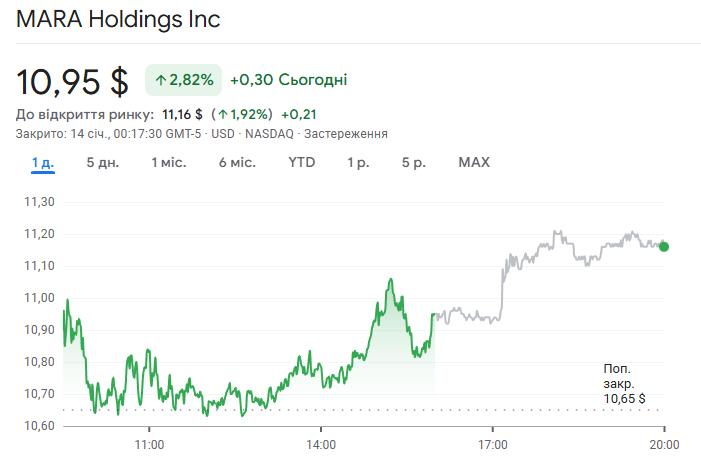
Task: Switch to the 5 дн. range tab
Action: pos(102,162)
